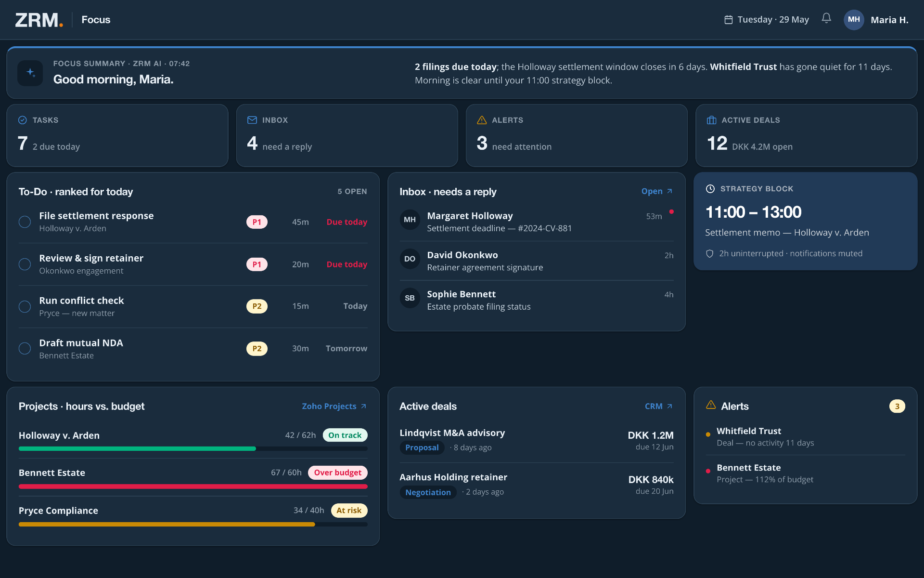This screenshot has width=924, height=578.
Task: Click the 5 OPEN count in To-Do
Action: click(352, 191)
